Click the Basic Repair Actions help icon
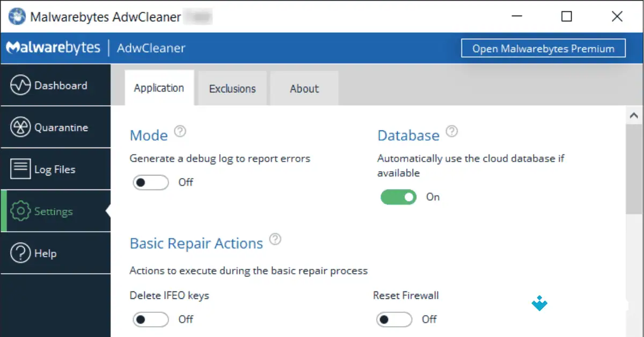This screenshot has height=337, width=644. [275, 239]
